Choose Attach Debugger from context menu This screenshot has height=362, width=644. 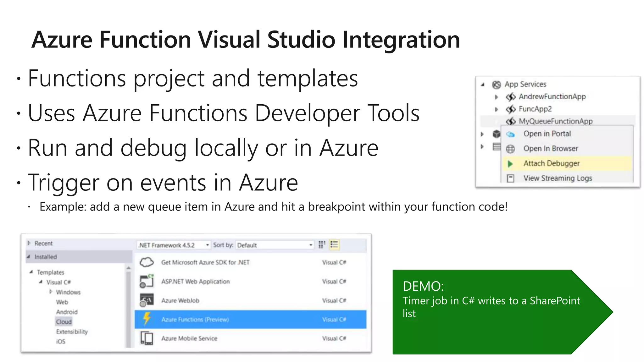(x=551, y=163)
